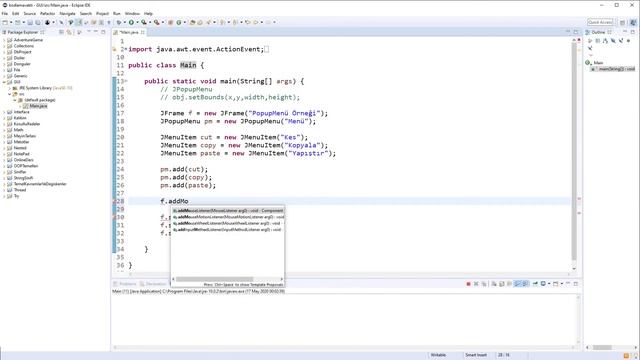Open the Source menu

[x=29, y=13]
